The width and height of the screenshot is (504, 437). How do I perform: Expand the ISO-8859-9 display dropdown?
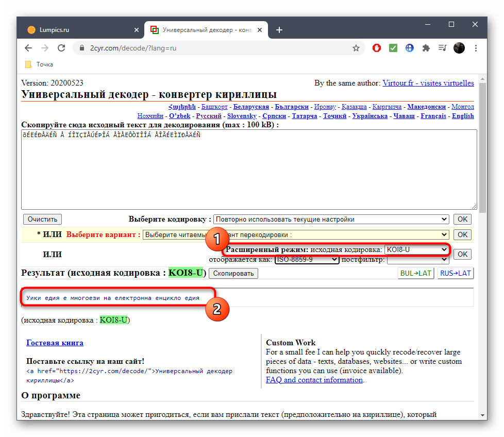pyautogui.click(x=307, y=260)
